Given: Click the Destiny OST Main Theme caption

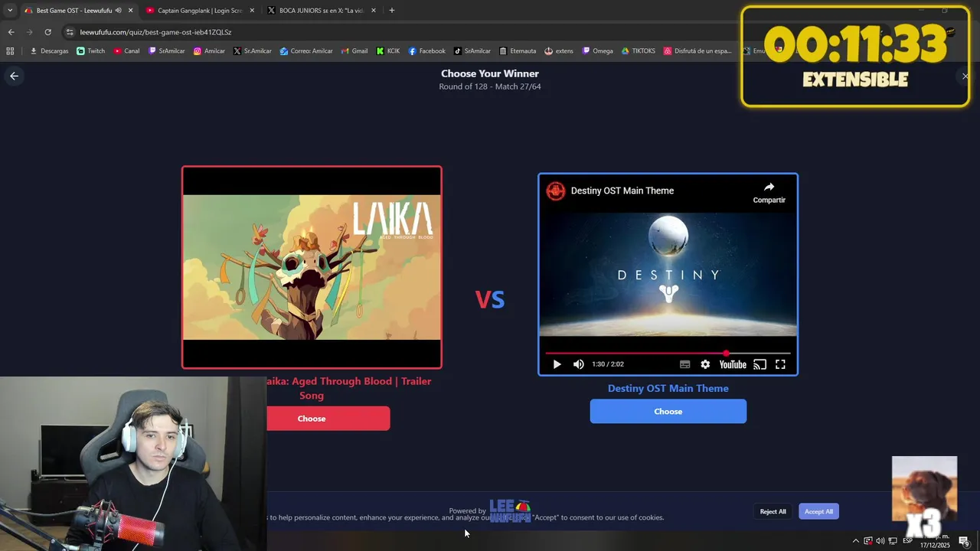Looking at the screenshot, I should click(668, 388).
